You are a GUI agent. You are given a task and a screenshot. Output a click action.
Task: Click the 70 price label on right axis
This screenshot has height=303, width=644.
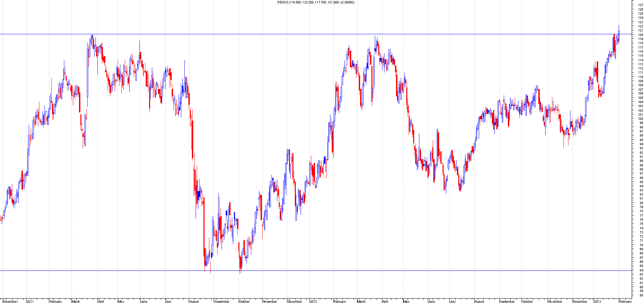641,245
